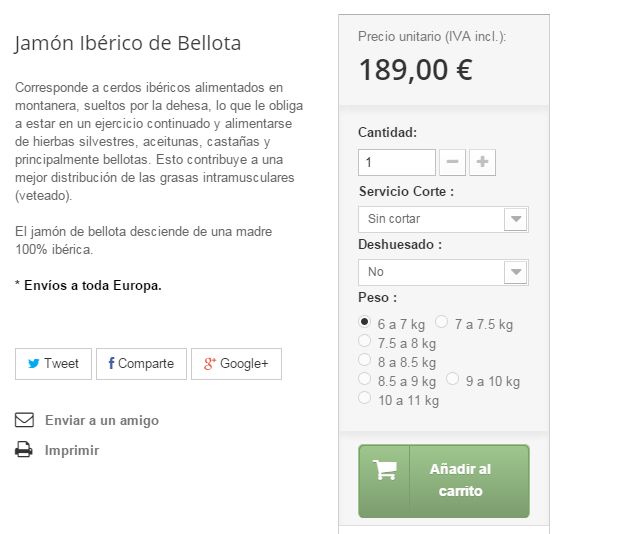Choose the 8 a 8.5 kg weight
619x534 pixels.
click(x=364, y=360)
